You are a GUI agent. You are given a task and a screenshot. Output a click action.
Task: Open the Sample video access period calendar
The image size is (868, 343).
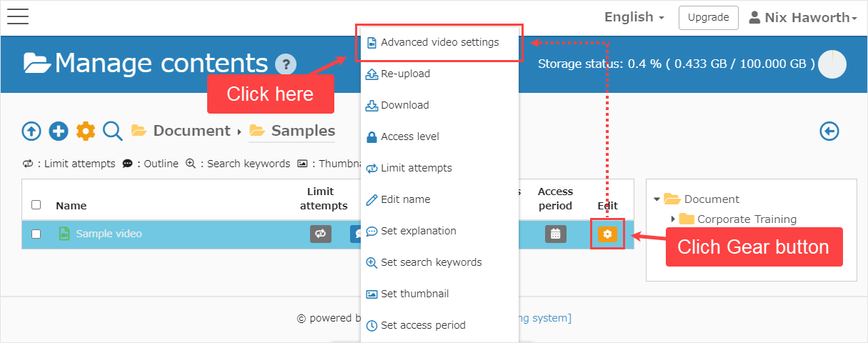point(555,234)
